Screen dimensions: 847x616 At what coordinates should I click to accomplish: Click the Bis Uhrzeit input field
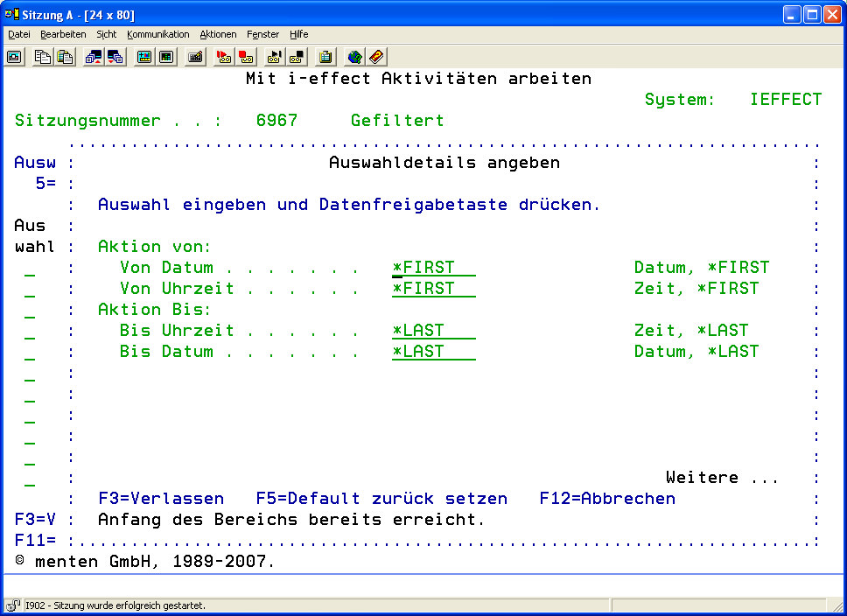pyautogui.click(x=433, y=331)
